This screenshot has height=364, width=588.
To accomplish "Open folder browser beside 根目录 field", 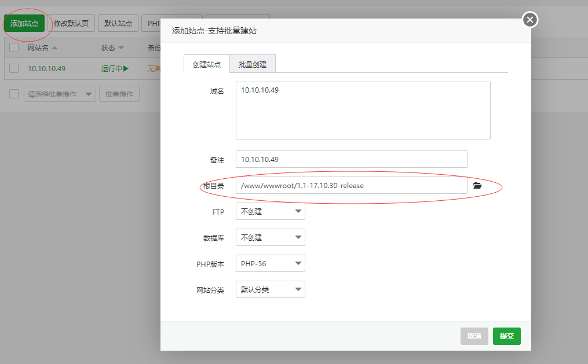I will [477, 185].
